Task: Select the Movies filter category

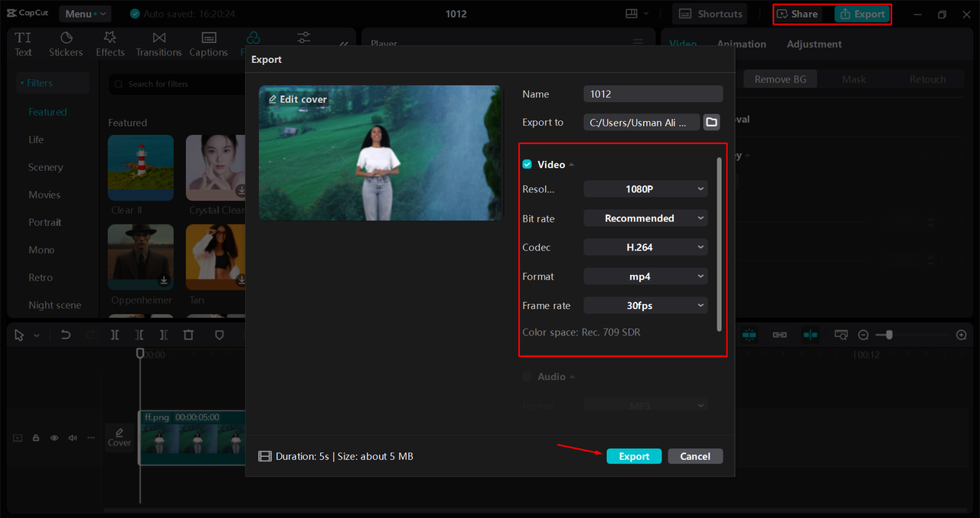Action: pyautogui.click(x=44, y=195)
